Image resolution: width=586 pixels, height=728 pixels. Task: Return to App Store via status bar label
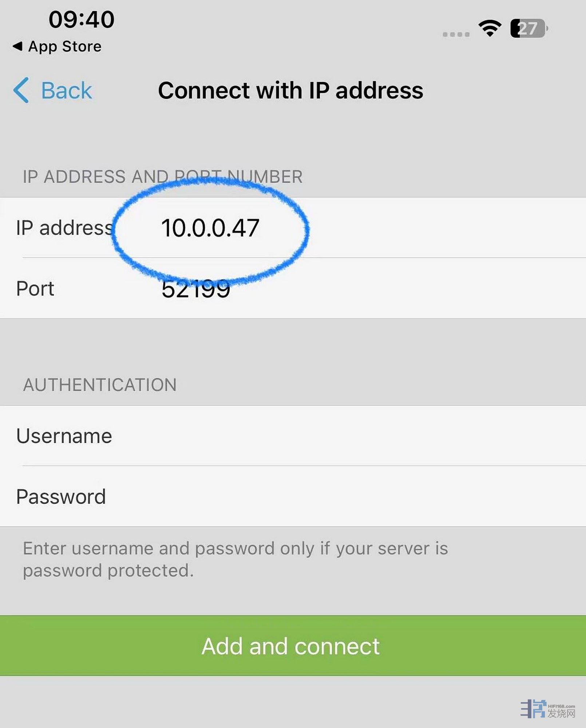click(65, 47)
